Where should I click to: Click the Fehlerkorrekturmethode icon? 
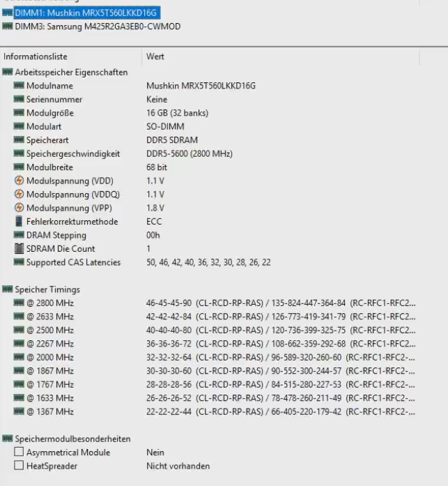click(20, 222)
